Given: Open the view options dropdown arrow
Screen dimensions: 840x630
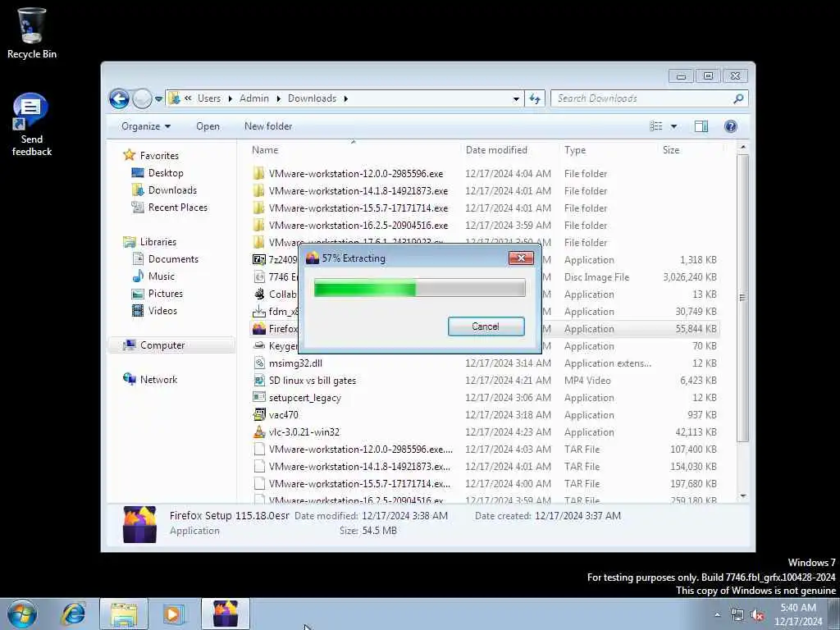Looking at the screenshot, I should 674,126.
